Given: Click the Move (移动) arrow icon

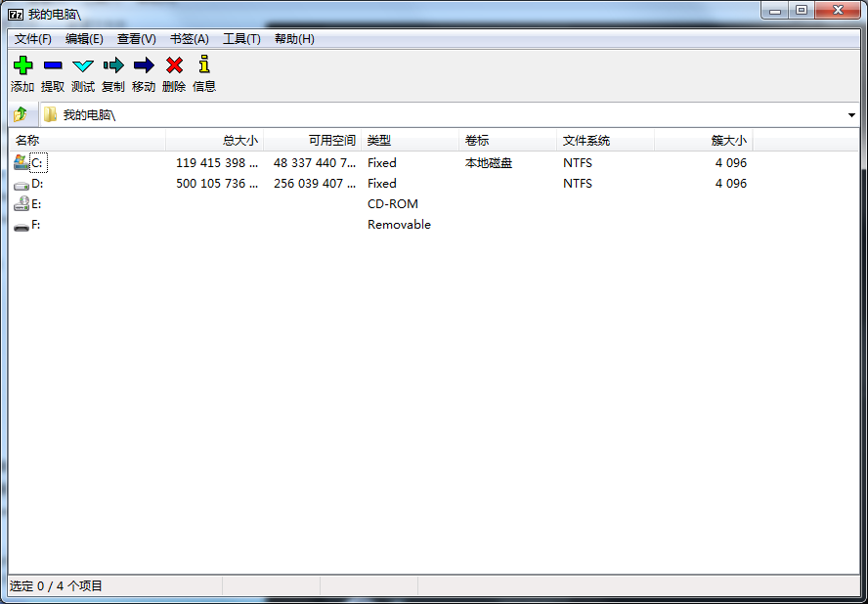Looking at the screenshot, I should click(144, 66).
